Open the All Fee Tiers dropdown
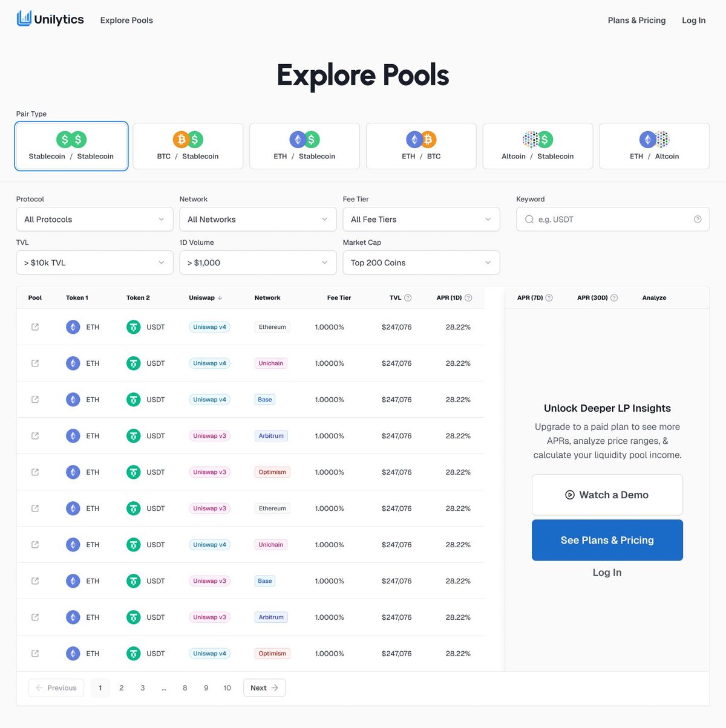The height and width of the screenshot is (728, 726). [421, 219]
